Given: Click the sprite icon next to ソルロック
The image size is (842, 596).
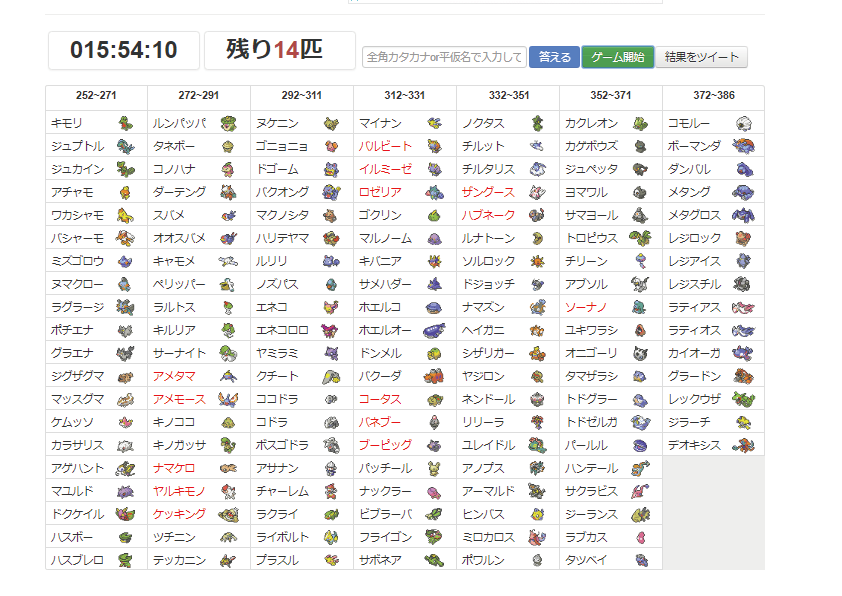Looking at the screenshot, I should pos(538,261).
